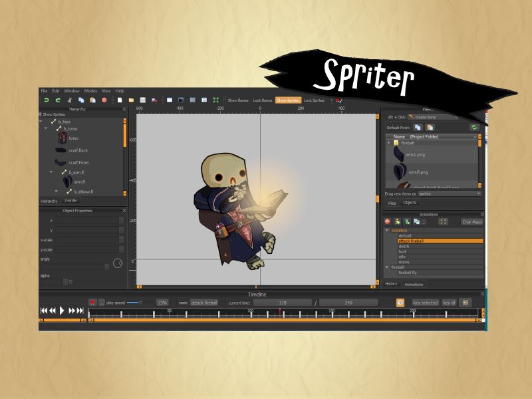Click the bracket frame icon in Animations panel
The height and width of the screenshot is (399, 532).
(x=443, y=222)
